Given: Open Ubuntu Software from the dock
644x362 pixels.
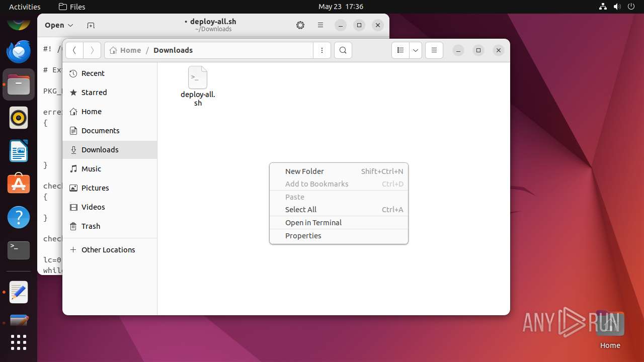Looking at the screenshot, I should tap(19, 184).
